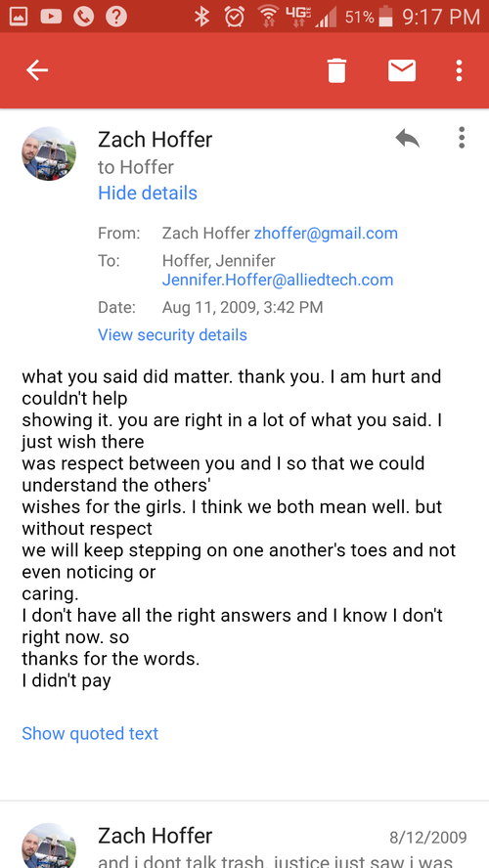Delete this email with the trash icon
The width and height of the screenshot is (489, 868).
click(x=336, y=70)
